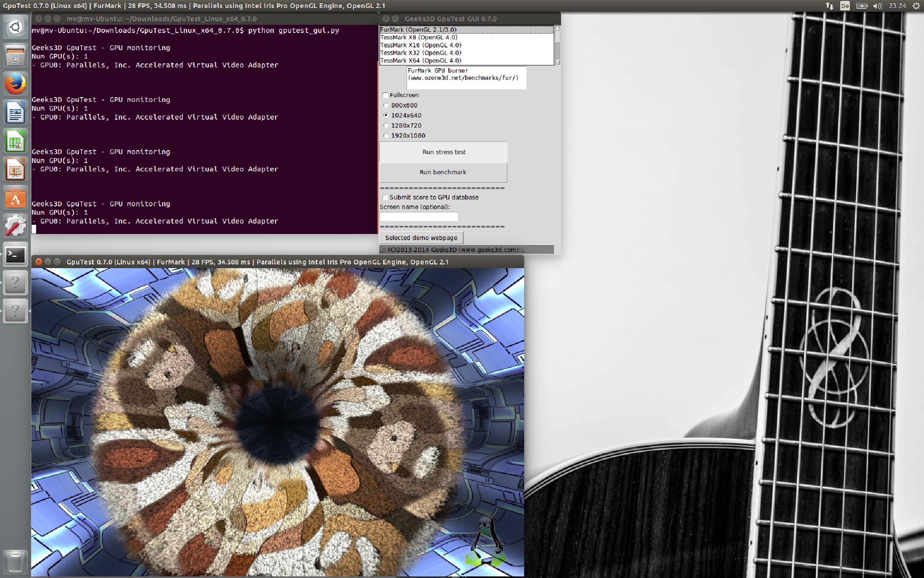Image resolution: width=924 pixels, height=578 pixels.
Task: Open System Settings wrench icon
Action: [15, 226]
